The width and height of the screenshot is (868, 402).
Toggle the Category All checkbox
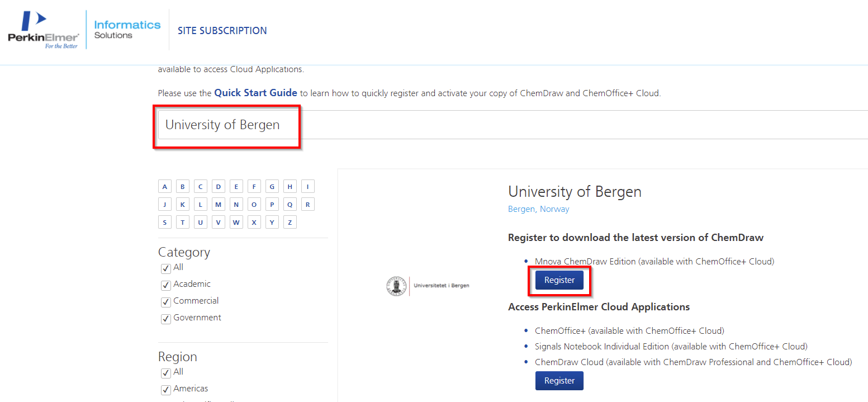[165, 268]
